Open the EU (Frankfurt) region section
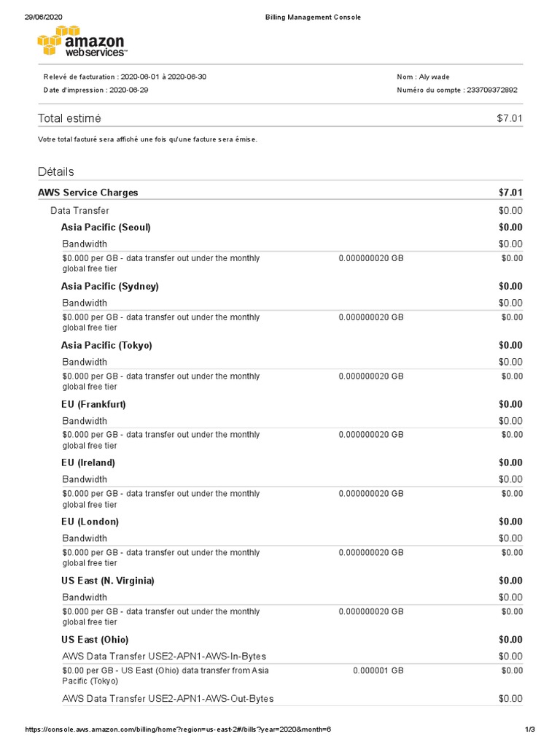This screenshot has height=747, width=560. pyautogui.click(x=93, y=404)
